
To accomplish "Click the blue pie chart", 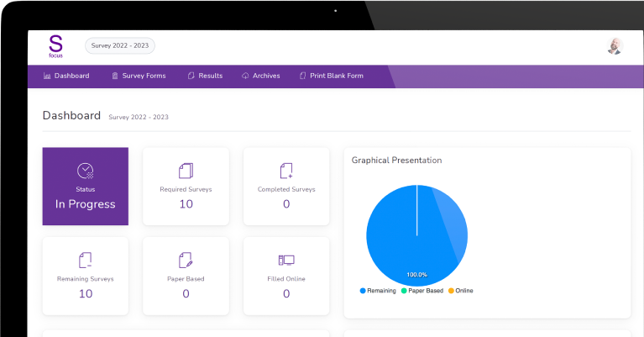I will click(416, 235).
